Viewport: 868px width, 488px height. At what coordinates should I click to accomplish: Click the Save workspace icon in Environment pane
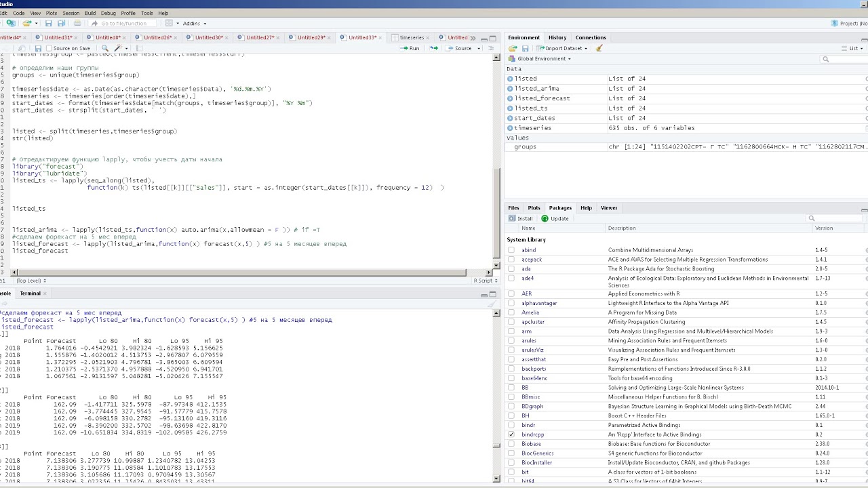[x=525, y=48]
